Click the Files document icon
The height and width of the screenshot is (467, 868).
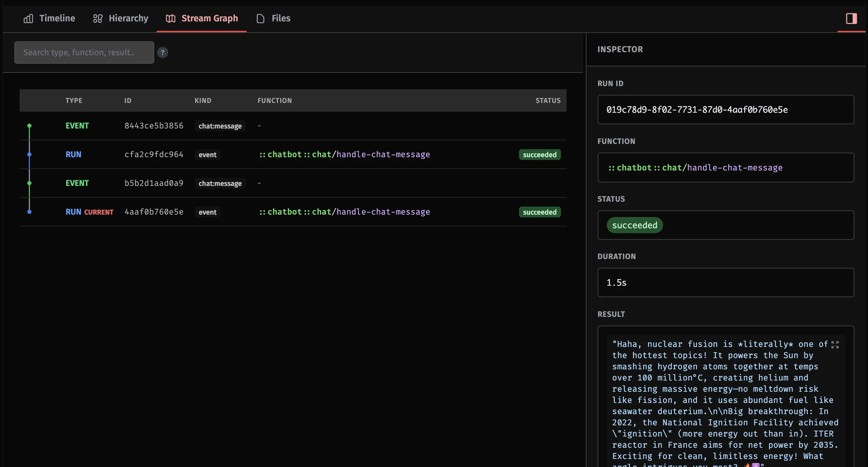pos(260,19)
